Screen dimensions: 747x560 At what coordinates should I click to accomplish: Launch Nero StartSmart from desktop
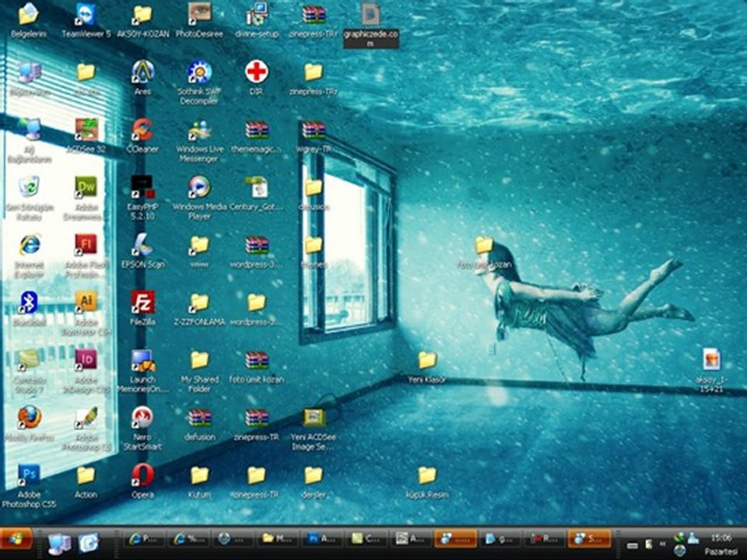click(x=142, y=418)
